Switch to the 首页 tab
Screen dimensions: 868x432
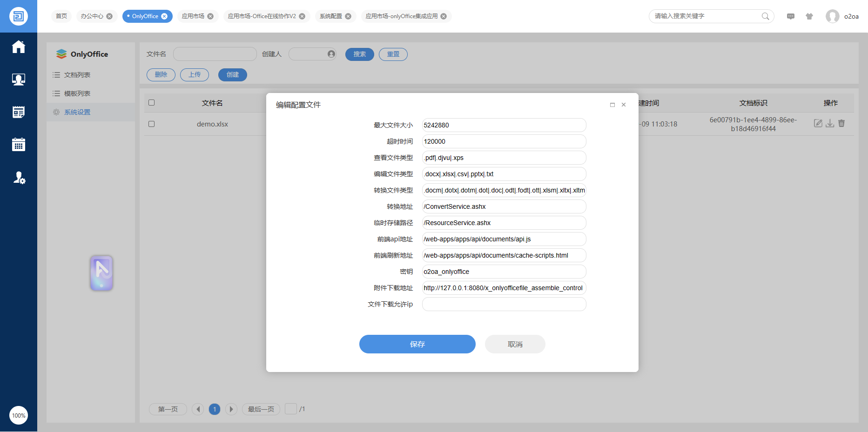pos(61,16)
